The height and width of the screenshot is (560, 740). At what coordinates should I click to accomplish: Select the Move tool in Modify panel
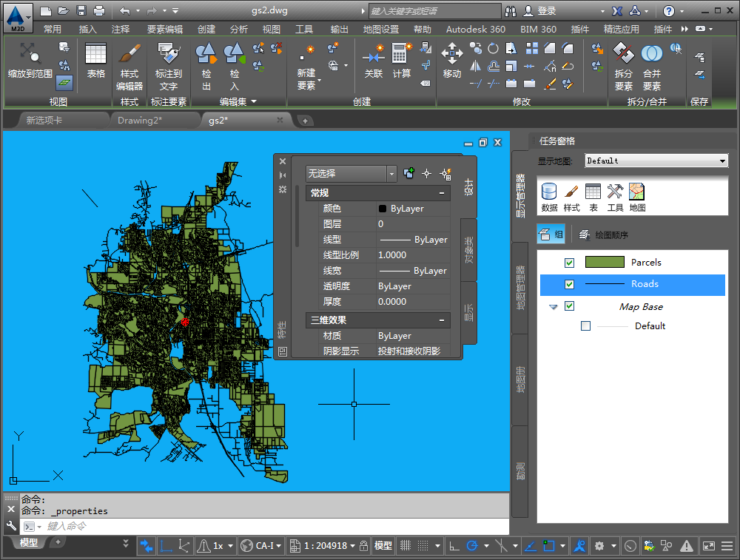click(x=451, y=54)
